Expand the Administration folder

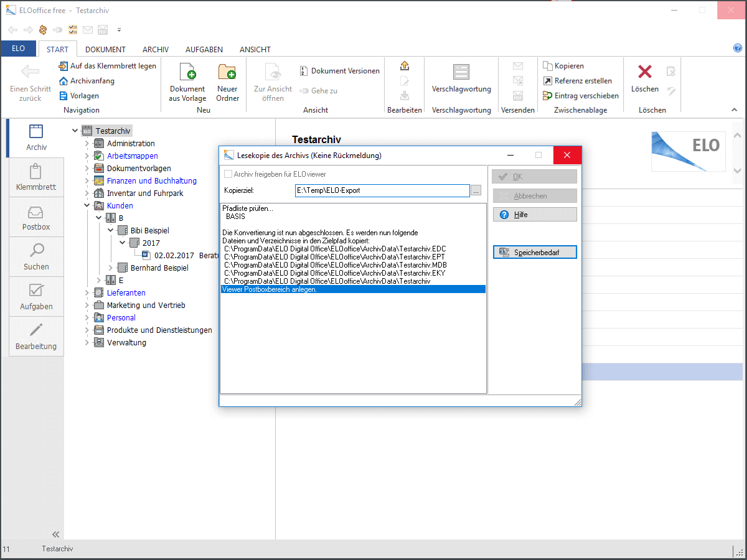coord(87,144)
